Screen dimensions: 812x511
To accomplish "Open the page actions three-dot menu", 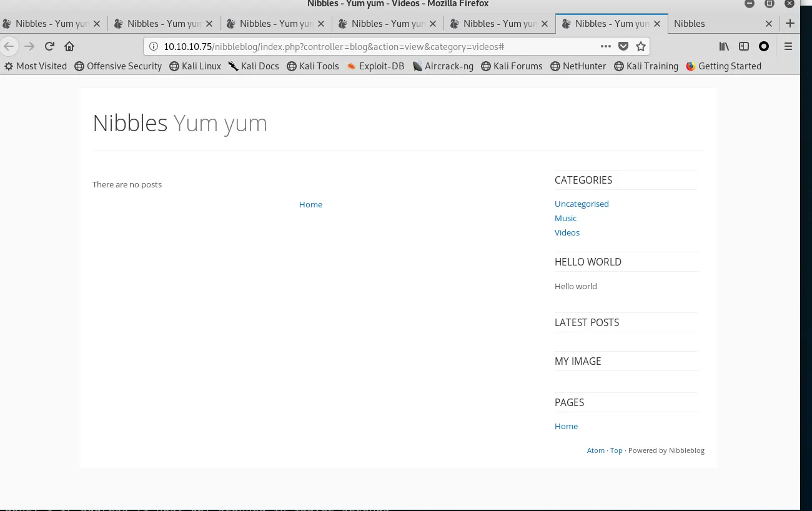I will pos(606,46).
